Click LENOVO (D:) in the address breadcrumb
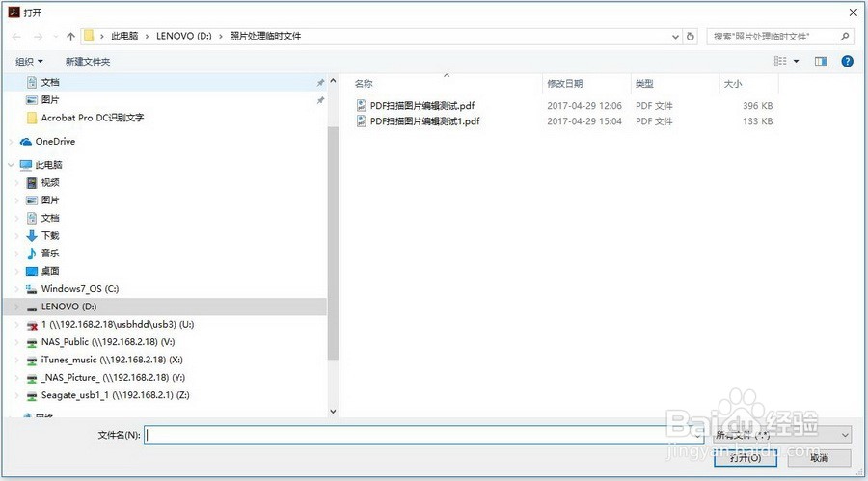Screen dimensions: 868x481 [184, 36]
